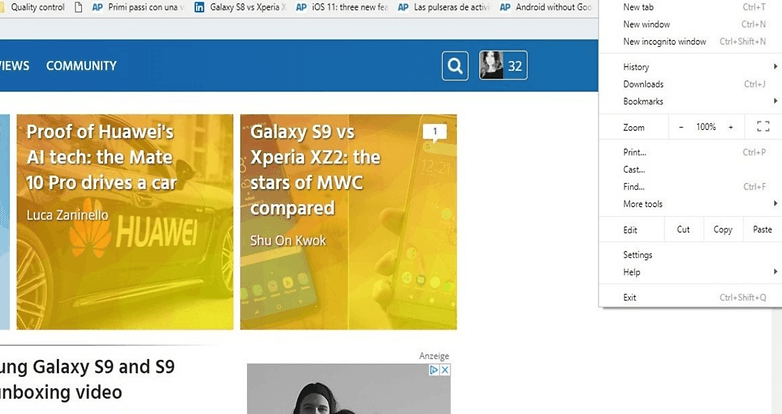
Task: Choose Find... in the Chrome menu
Action: point(690,187)
